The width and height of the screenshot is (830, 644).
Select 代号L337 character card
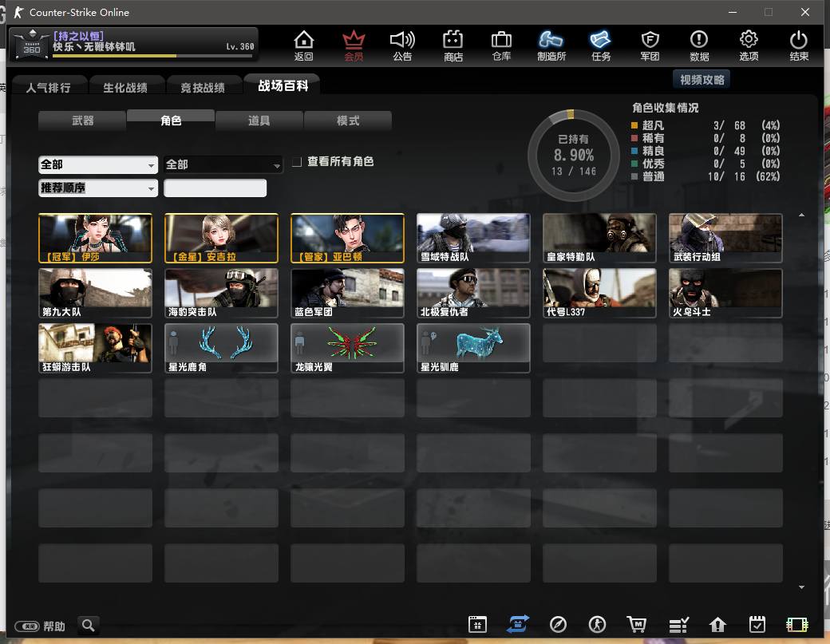pos(599,293)
